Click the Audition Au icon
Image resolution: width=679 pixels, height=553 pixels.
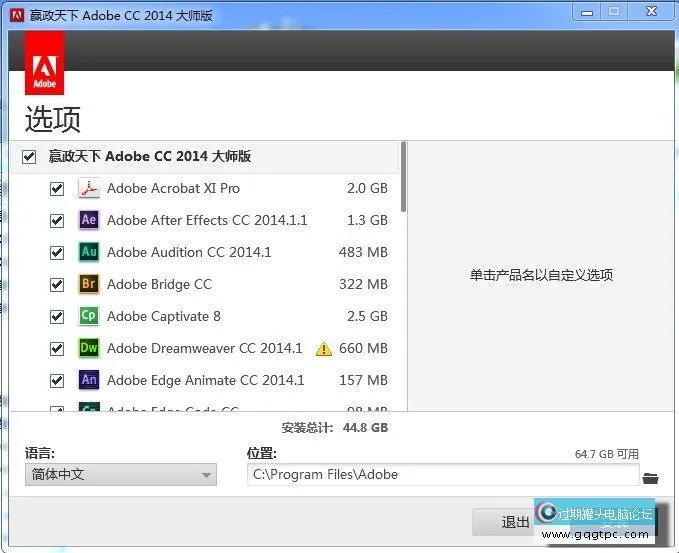coord(89,252)
